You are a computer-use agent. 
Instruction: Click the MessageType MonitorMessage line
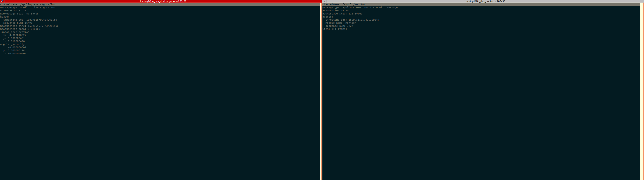point(360,7)
